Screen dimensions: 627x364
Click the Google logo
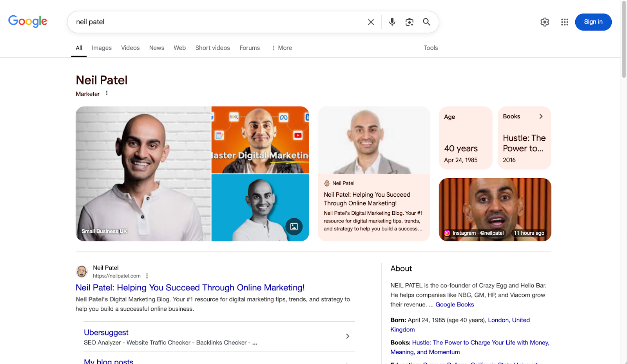28,21
